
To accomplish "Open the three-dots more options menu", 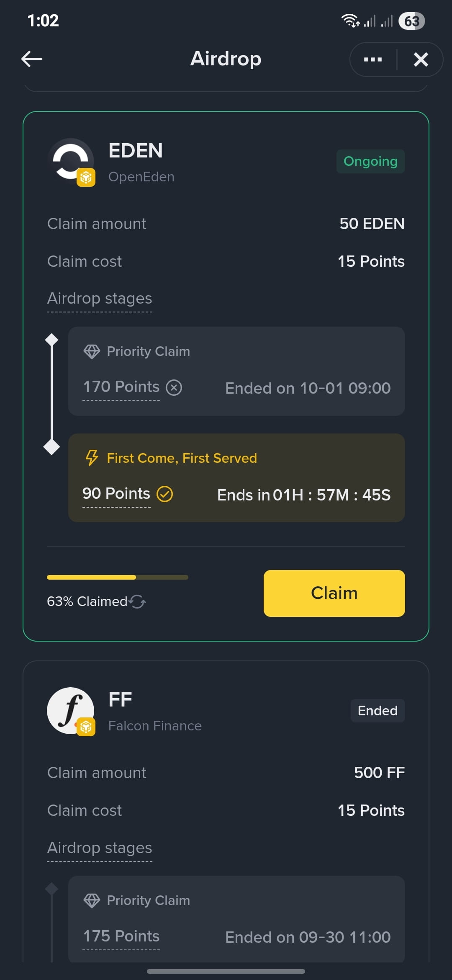I will (x=373, y=59).
